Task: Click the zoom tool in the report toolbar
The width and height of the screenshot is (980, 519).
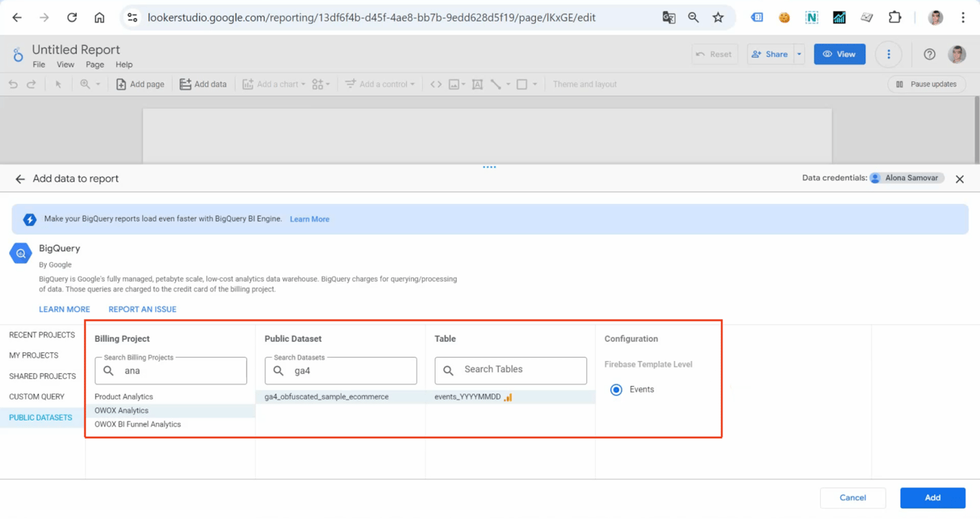Action: pyautogui.click(x=85, y=84)
